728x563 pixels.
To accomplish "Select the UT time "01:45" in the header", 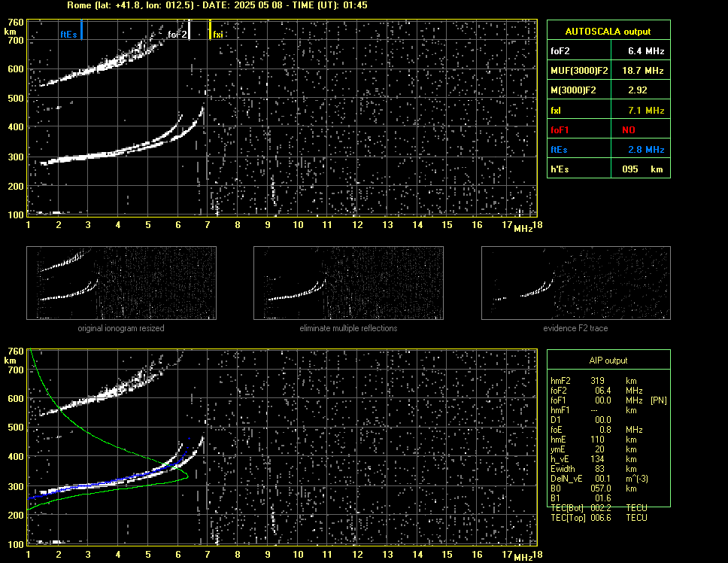I will click(354, 5).
